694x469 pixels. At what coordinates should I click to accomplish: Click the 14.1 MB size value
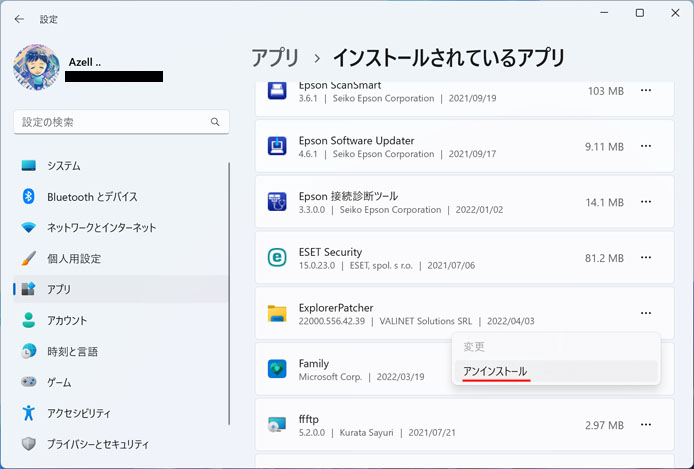(x=605, y=202)
